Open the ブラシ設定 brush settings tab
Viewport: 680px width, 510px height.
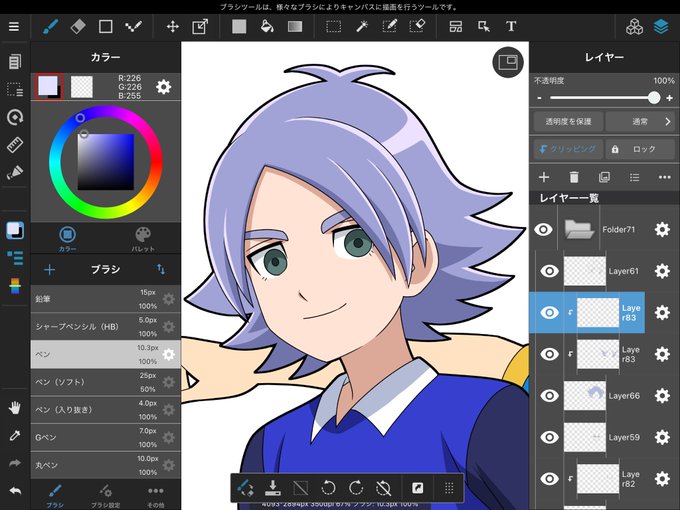(105, 496)
